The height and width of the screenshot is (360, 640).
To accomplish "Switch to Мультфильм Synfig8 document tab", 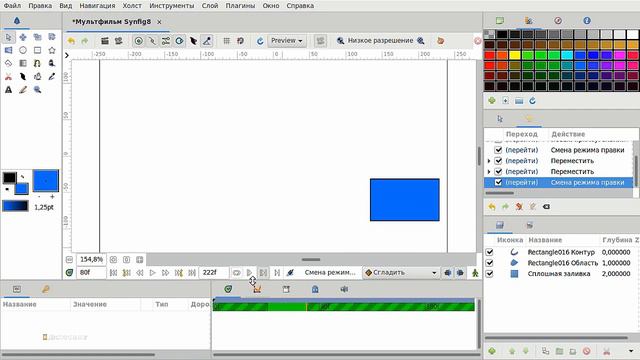I will pos(111,22).
